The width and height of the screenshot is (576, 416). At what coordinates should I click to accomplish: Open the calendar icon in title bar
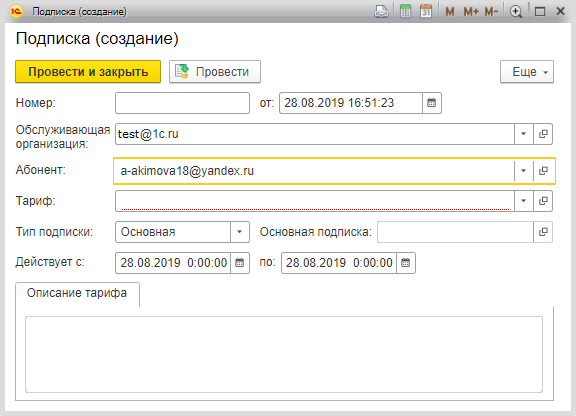click(426, 11)
